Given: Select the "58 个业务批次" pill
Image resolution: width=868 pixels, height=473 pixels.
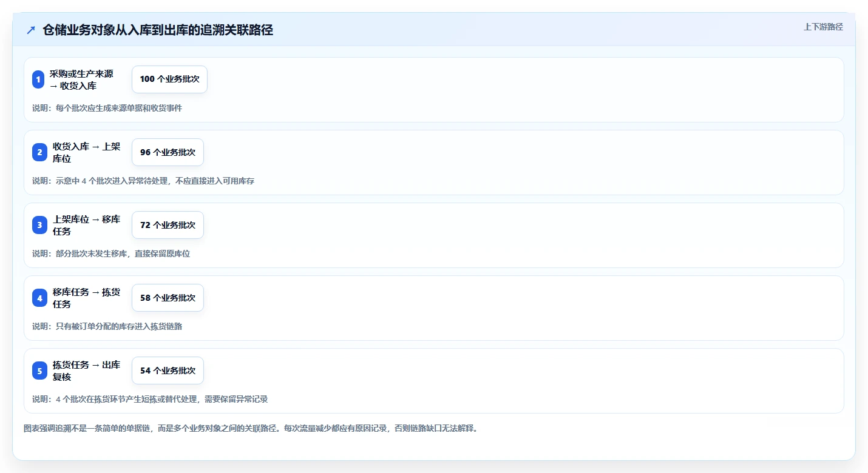Looking at the screenshot, I should click(x=168, y=298).
